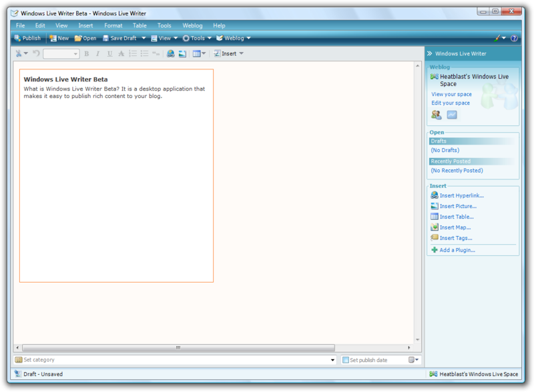Toggle underline formatting
This screenshot has height=392, width=534.
click(x=109, y=53)
